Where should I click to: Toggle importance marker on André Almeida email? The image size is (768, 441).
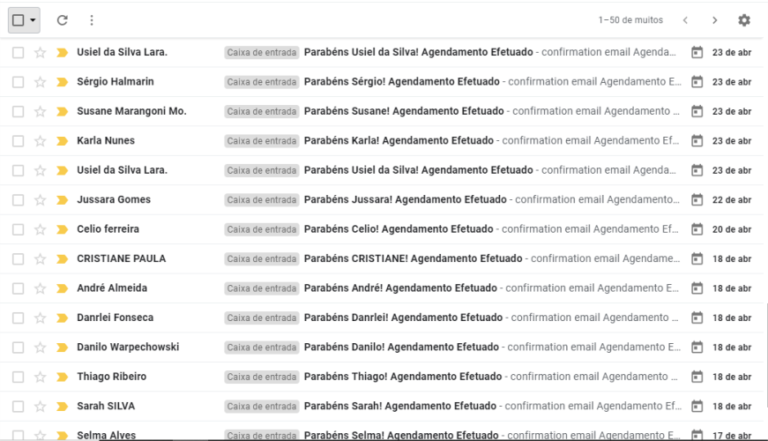coord(62,288)
